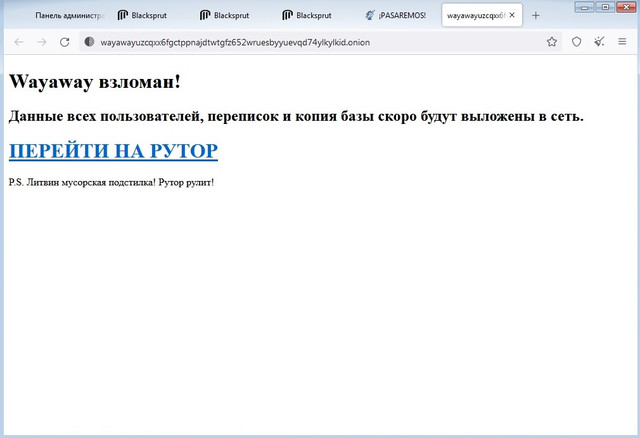640x438 pixels.
Task: Go back to the previous page
Action: [x=19, y=42]
